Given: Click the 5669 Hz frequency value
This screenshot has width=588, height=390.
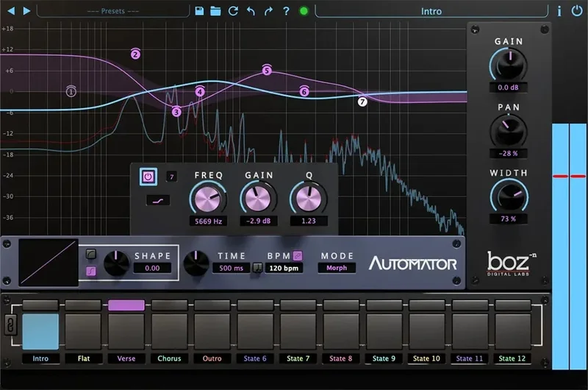Looking at the screenshot, I should pos(208,221).
